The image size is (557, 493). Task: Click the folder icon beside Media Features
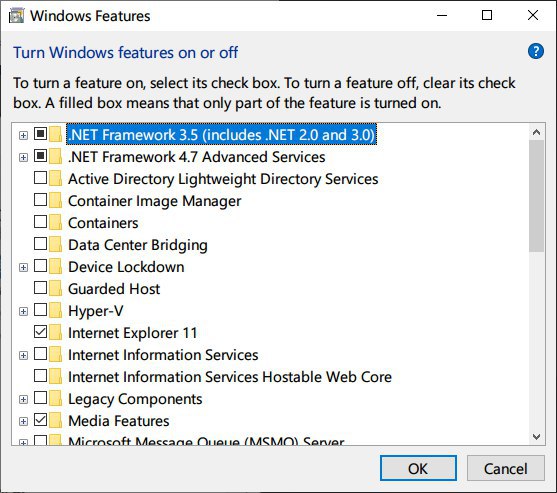tap(55, 421)
